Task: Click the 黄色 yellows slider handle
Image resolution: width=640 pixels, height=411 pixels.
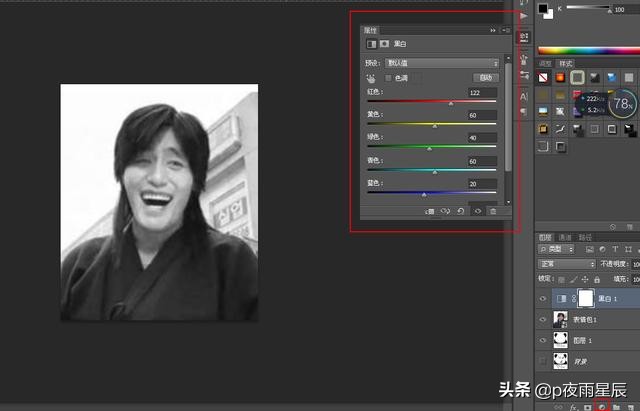Action: 434,125
